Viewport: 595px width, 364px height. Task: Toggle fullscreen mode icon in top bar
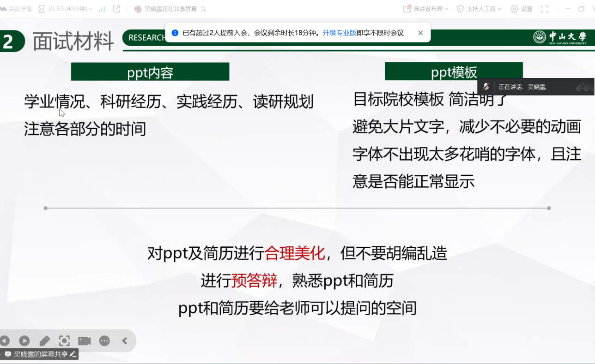pyautogui.click(x=544, y=9)
